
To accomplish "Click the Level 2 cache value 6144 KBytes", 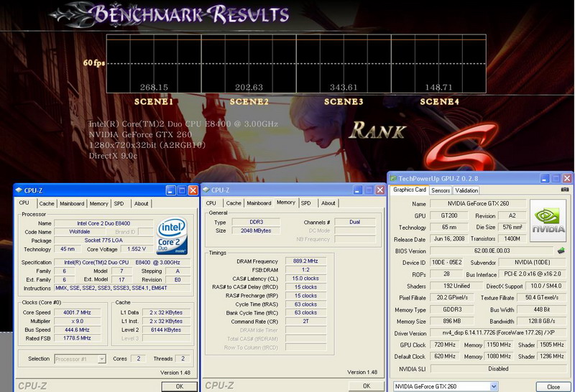I will pos(166,330).
